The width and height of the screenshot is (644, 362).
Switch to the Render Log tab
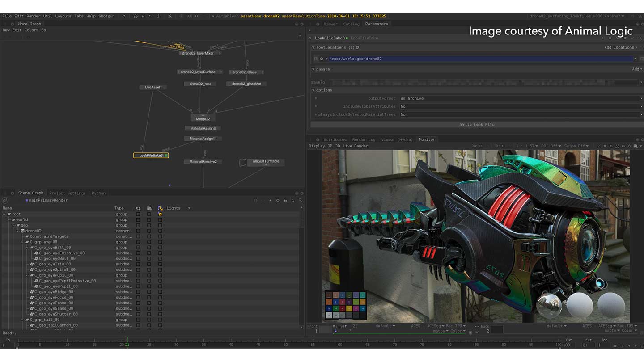364,139
